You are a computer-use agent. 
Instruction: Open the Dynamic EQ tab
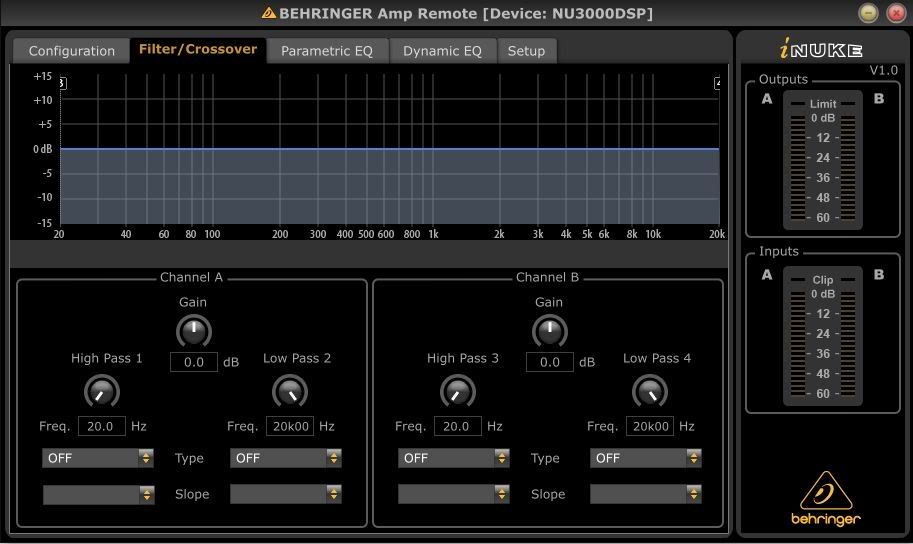[443, 51]
